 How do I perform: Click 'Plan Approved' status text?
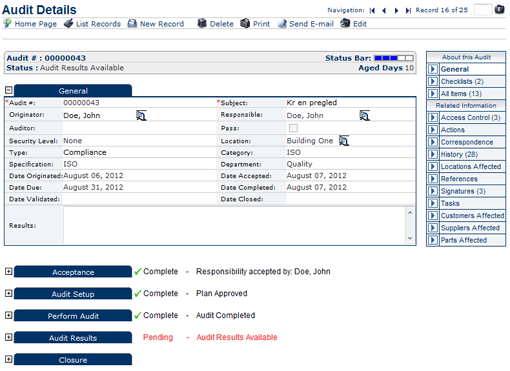pyautogui.click(x=222, y=293)
